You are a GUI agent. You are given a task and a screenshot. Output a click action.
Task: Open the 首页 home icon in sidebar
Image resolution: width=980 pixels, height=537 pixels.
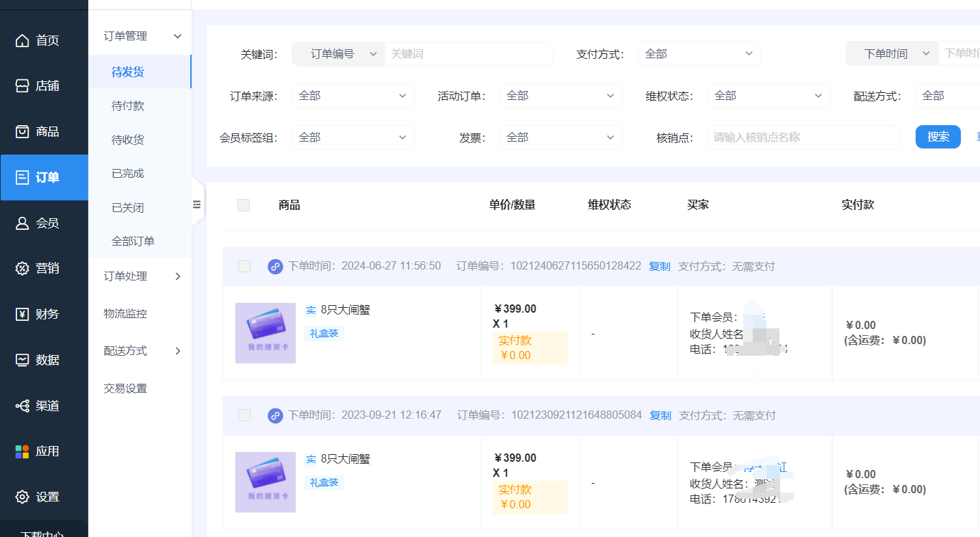[23, 41]
